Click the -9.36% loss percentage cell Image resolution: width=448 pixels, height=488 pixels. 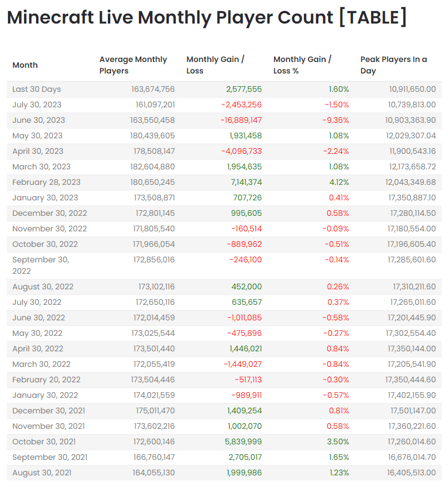tap(337, 120)
